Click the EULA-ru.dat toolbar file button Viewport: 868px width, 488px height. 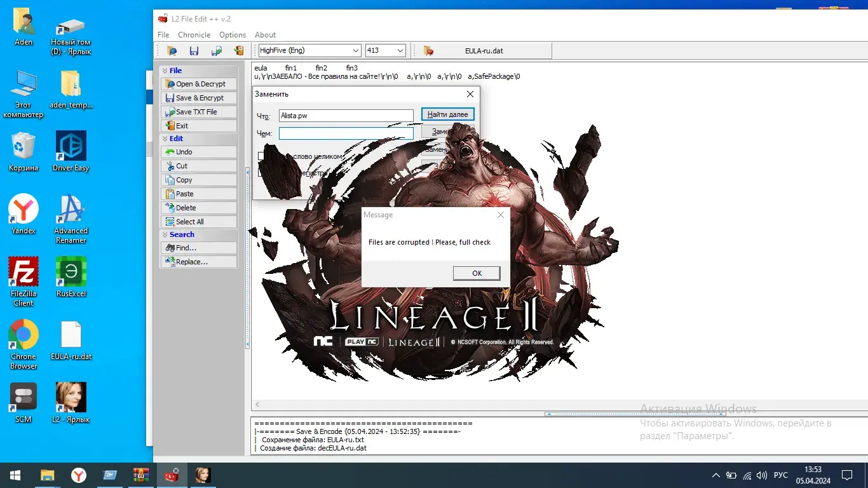[484, 51]
